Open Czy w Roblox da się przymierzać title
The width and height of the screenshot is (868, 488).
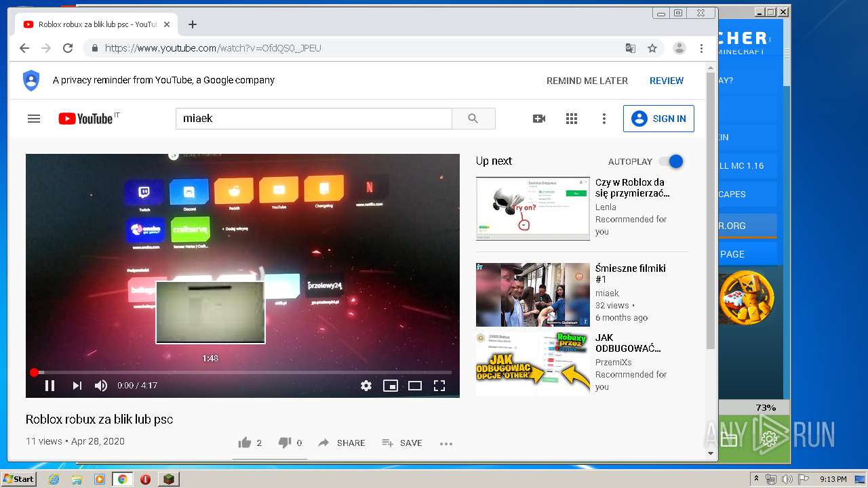[633, 188]
